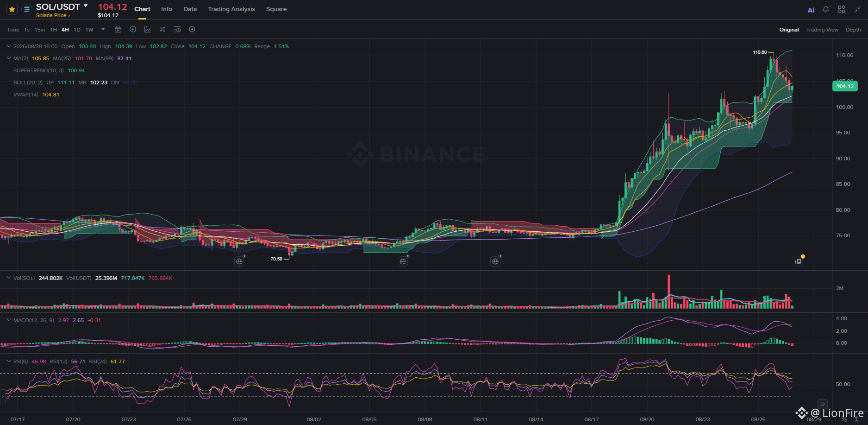Open the Solana Price link
The image size is (868, 425).
pos(53,15)
